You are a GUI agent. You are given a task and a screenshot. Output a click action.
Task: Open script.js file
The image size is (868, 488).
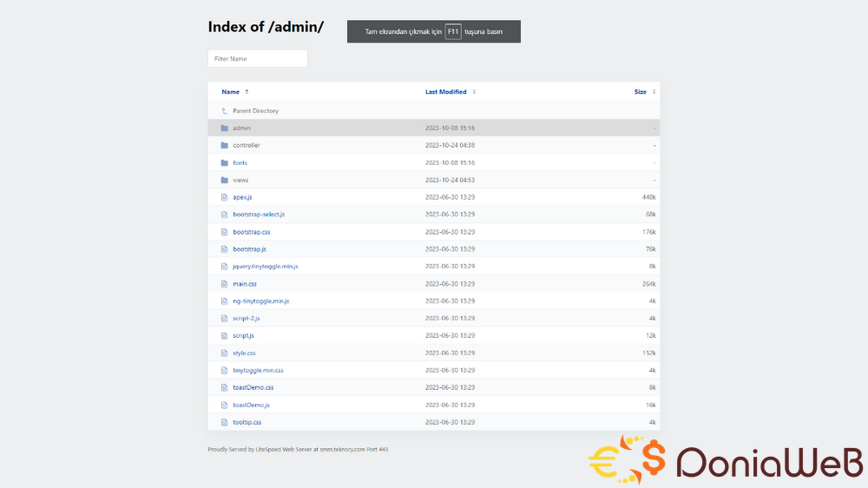[243, 336]
